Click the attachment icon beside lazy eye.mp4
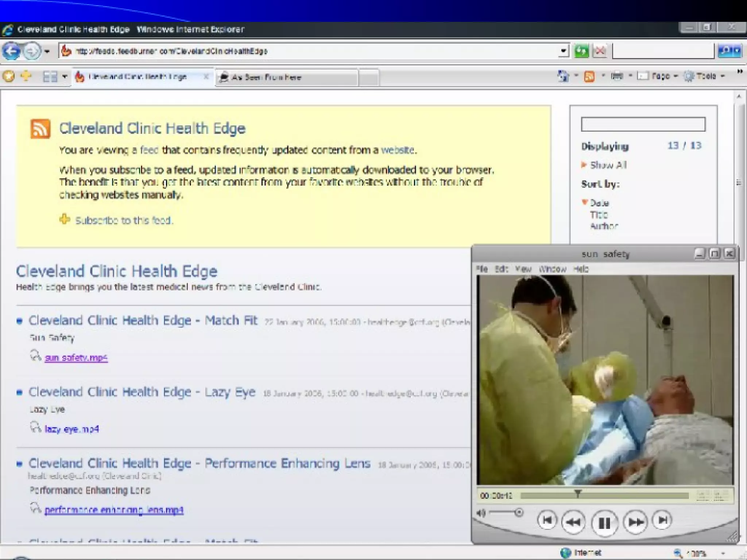Image resolution: width=747 pixels, height=560 pixels. pos(35,427)
